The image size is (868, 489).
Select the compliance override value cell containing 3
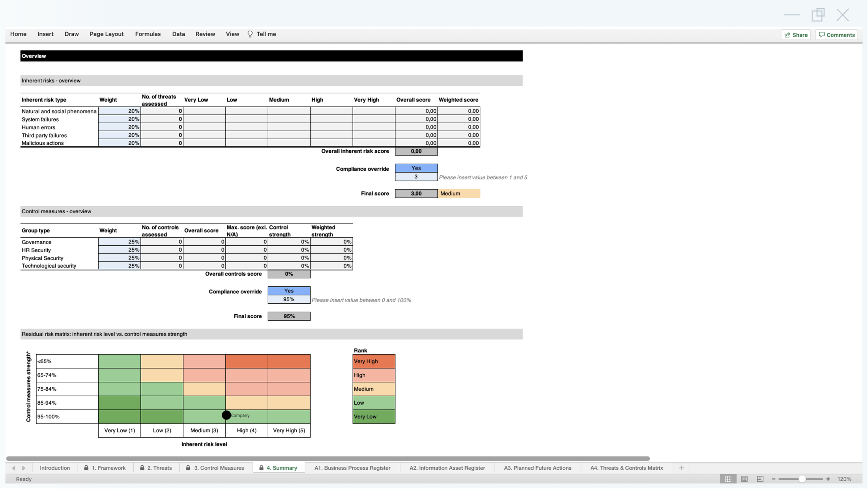[x=416, y=177]
